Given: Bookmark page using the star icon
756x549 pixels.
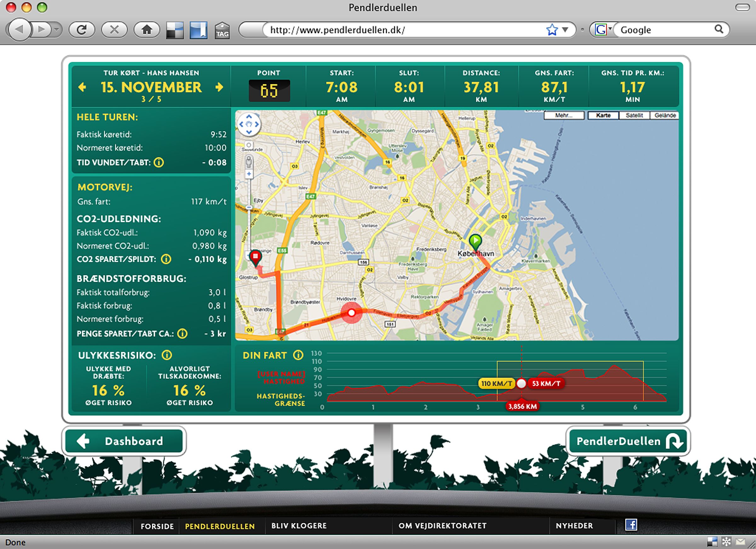Looking at the screenshot, I should (552, 30).
